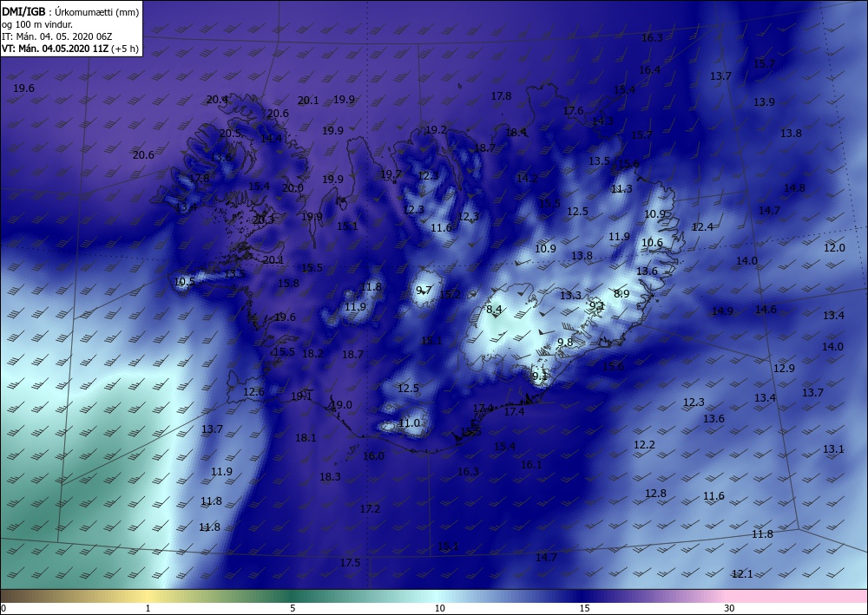868x615 pixels.
Task: Click the 10.6 map value
Action: click(x=652, y=243)
